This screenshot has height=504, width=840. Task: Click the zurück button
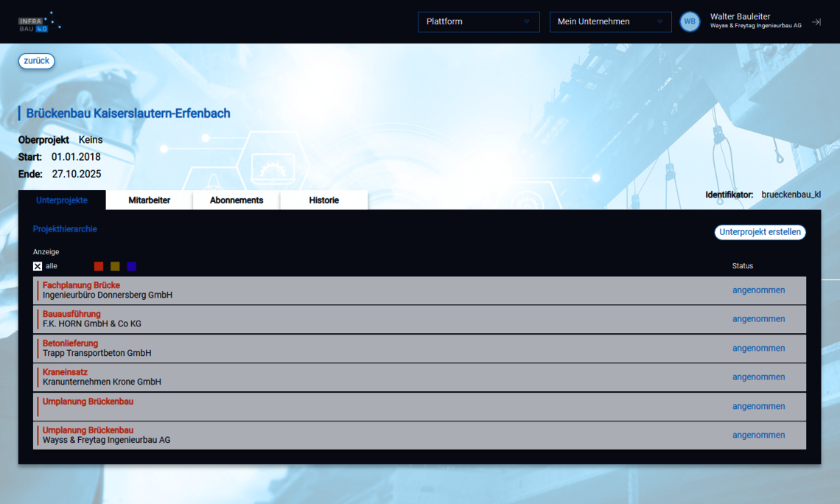(36, 61)
